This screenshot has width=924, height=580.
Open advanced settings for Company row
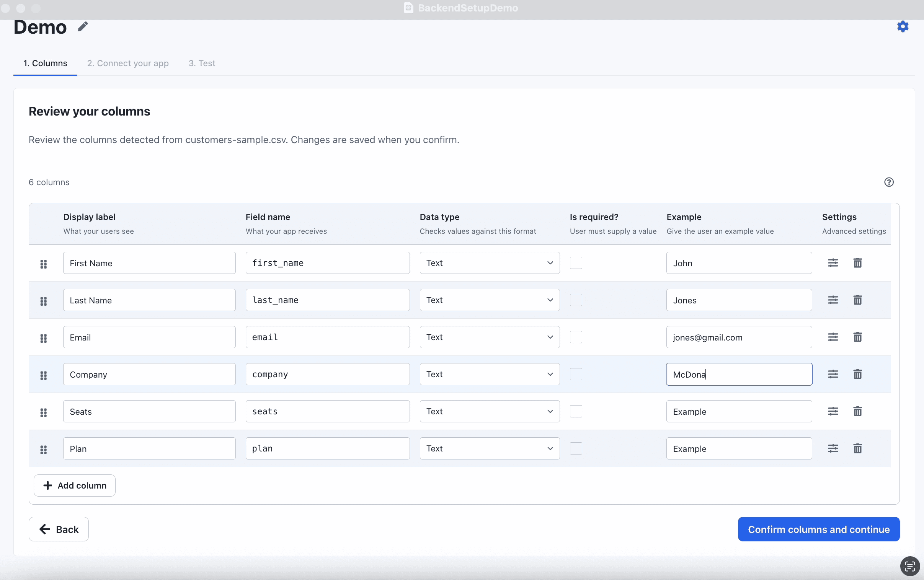[x=833, y=374]
